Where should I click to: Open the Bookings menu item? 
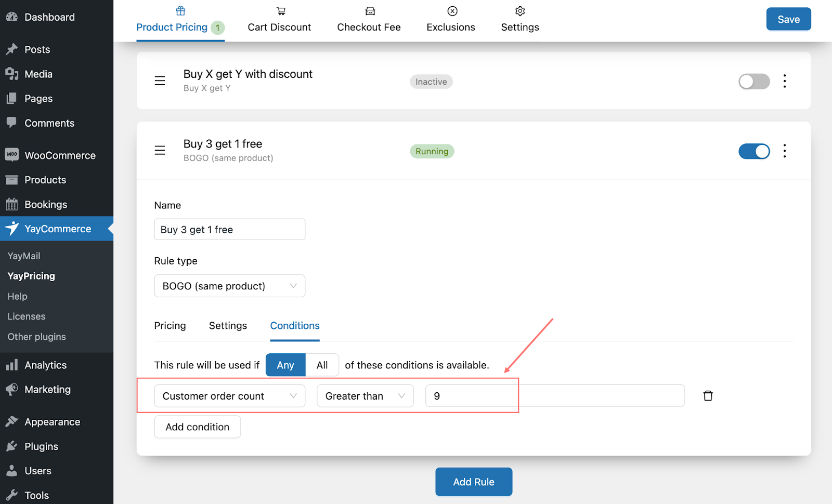(57, 204)
